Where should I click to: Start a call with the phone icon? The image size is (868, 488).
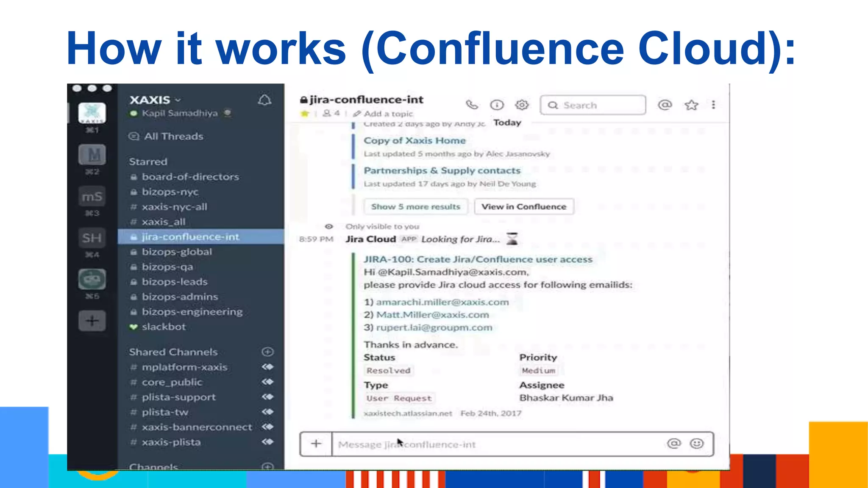[472, 105]
